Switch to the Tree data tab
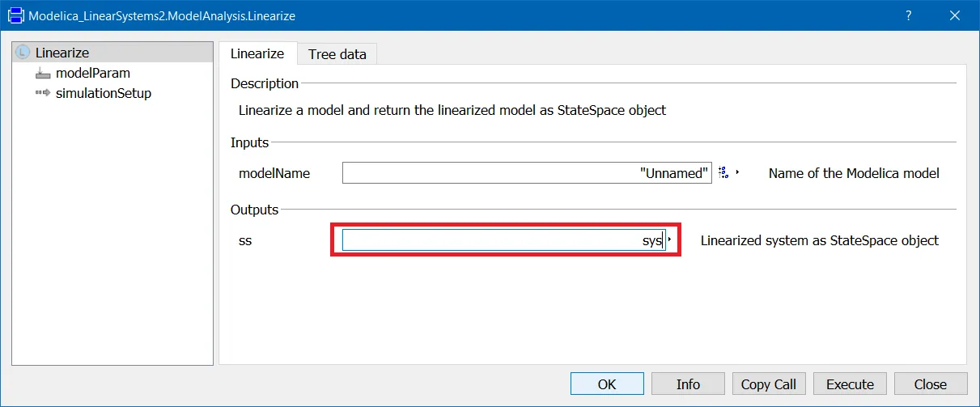This screenshot has width=980, height=407. click(337, 54)
